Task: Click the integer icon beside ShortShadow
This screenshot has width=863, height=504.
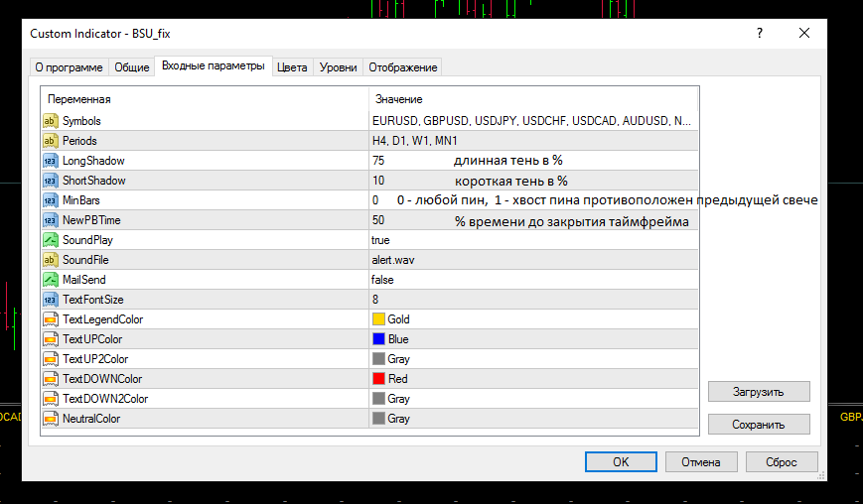Action: click(x=50, y=181)
